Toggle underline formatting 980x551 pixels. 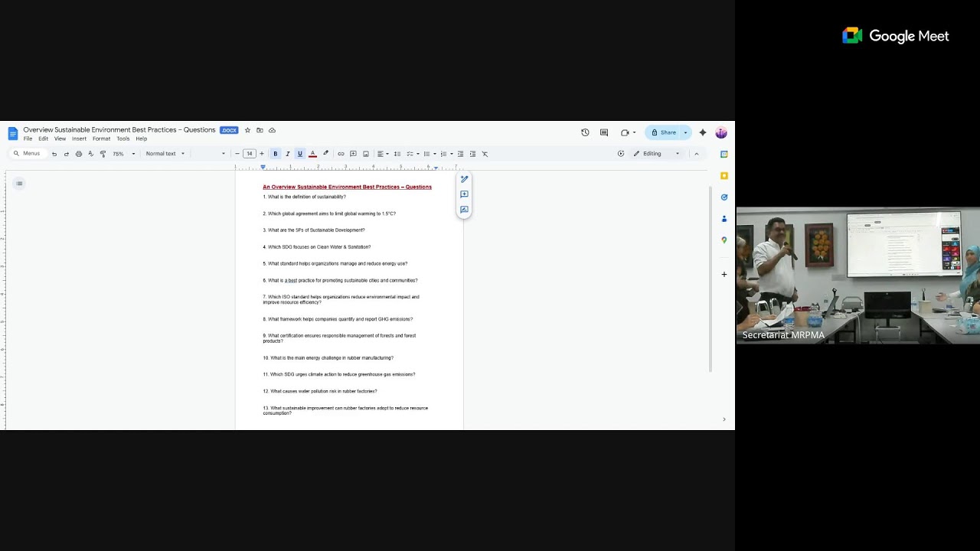coord(300,154)
